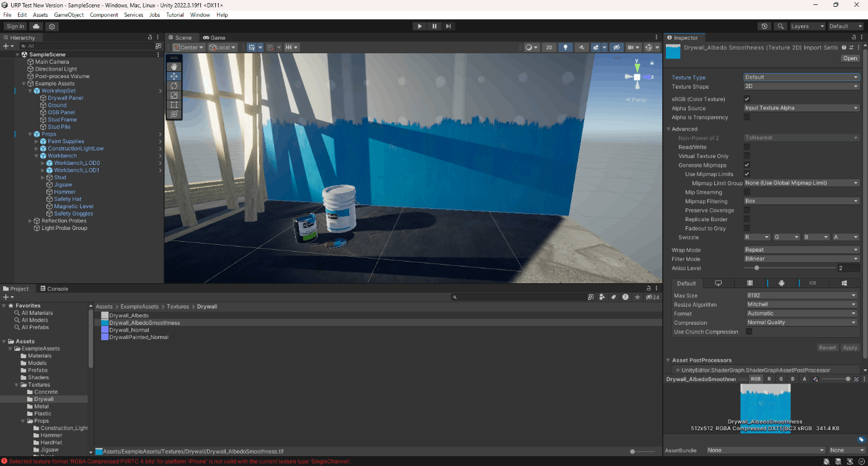Open the Window menu
The width and height of the screenshot is (868, 466).
click(x=200, y=15)
